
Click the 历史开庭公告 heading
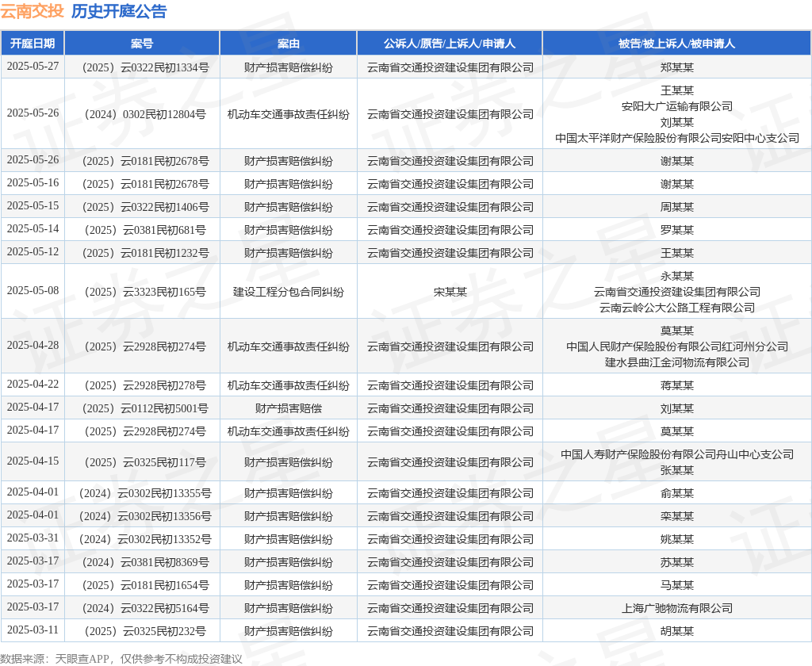coord(119,11)
